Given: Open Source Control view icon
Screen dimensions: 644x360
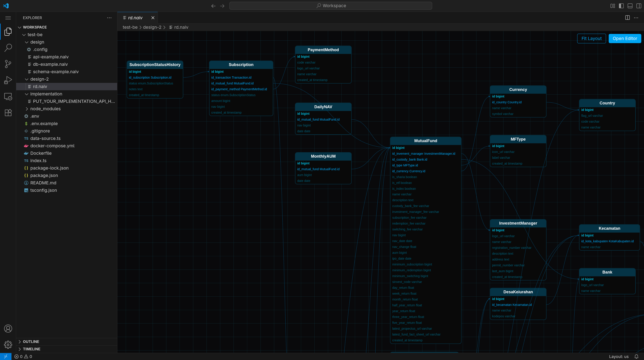Looking at the screenshot, I should tap(8, 64).
